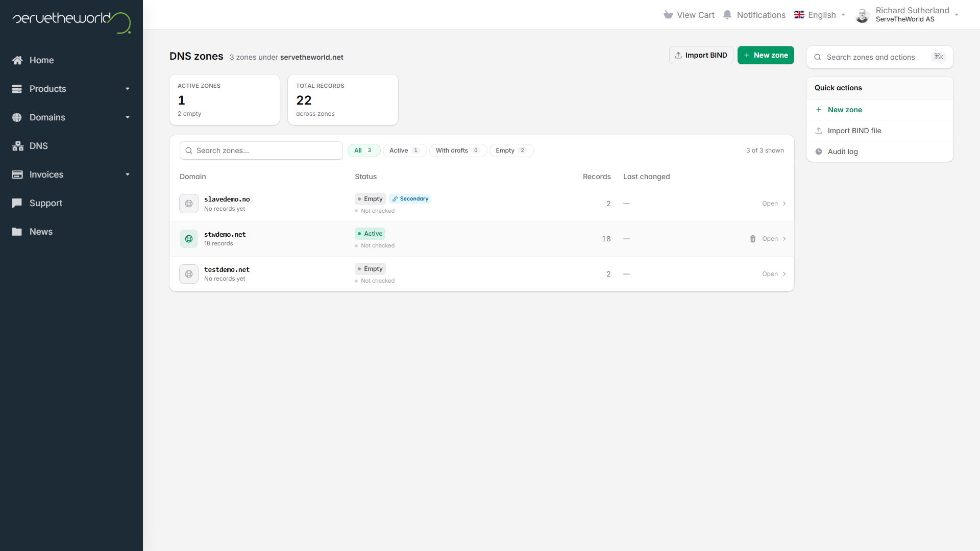
Task: Click the Support chat icon in sidebar
Action: click(17, 203)
